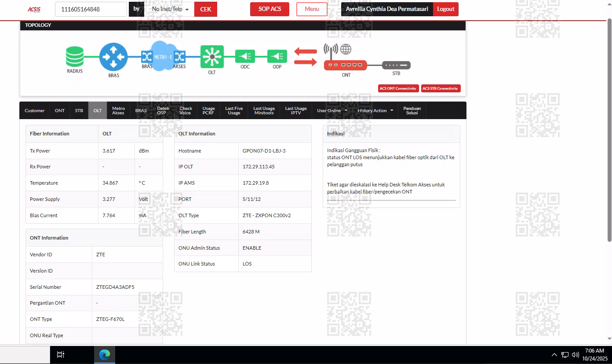Open Microsoft Edge from the taskbar
Screen dimensions: 612x364
point(105,355)
